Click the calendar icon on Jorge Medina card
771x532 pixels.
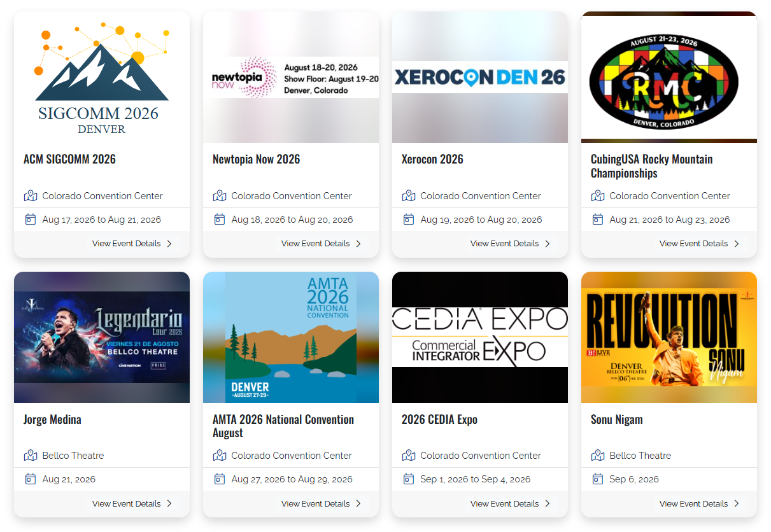point(31,479)
